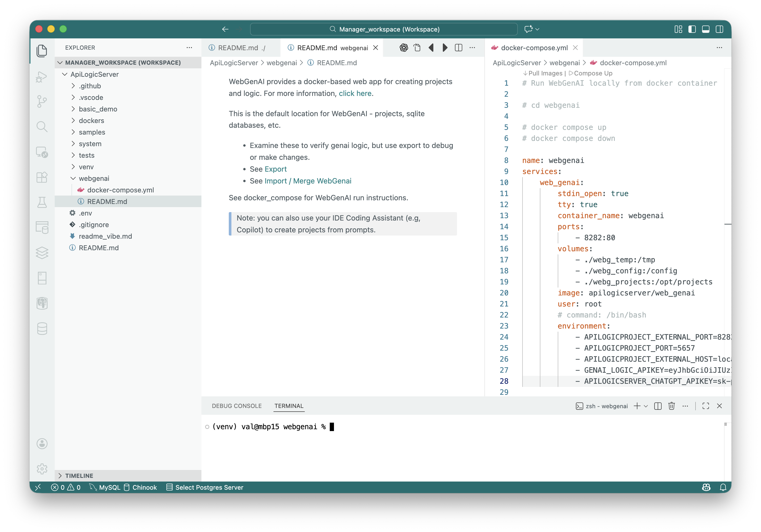This screenshot has width=761, height=532.
Task: Open the new terminal launch profile dropdown
Action: [646, 406]
